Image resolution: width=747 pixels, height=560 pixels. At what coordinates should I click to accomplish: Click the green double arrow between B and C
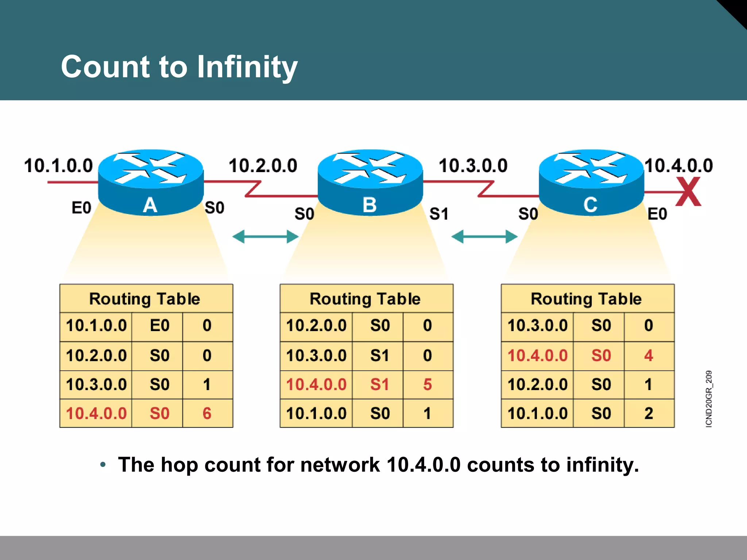[x=484, y=237]
